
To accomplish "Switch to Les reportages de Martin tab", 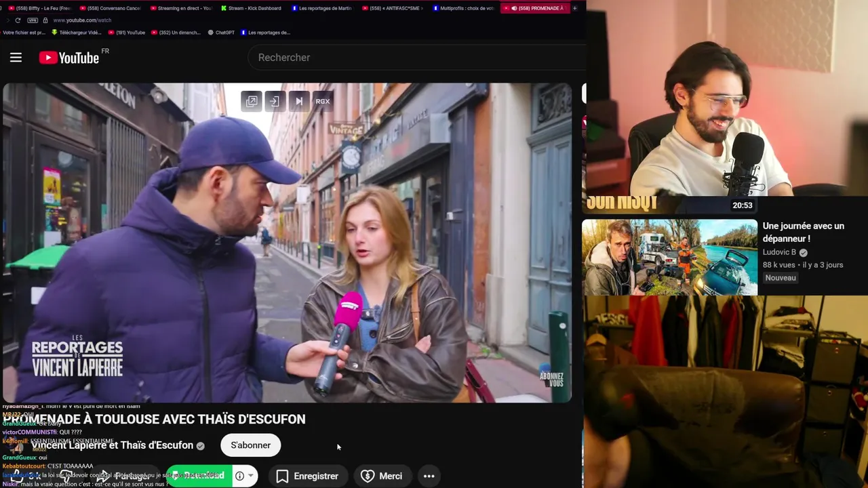I will click(321, 8).
